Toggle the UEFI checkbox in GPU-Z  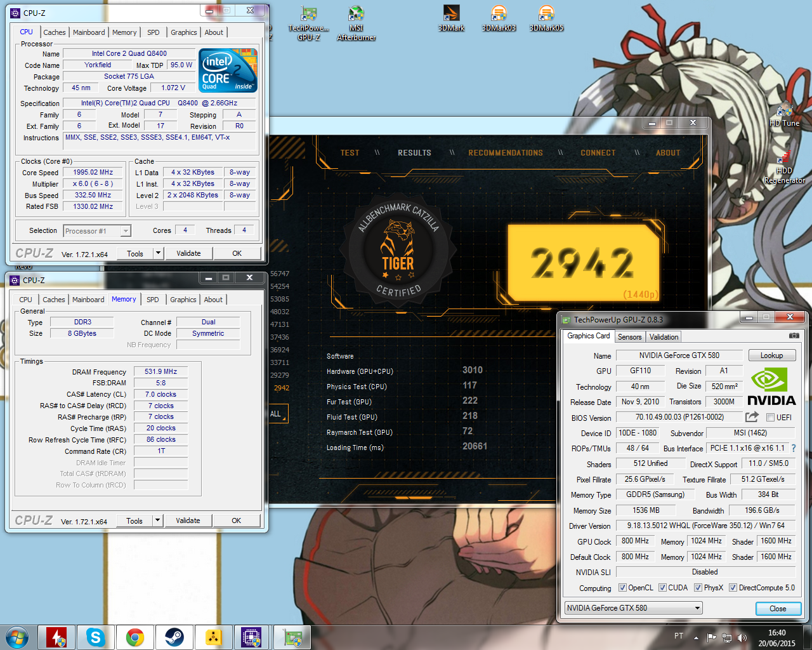click(770, 418)
